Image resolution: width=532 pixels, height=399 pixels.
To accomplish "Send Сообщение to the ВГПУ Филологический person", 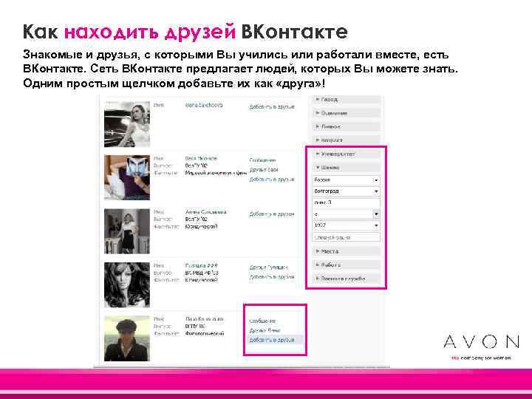I will [262, 321].
